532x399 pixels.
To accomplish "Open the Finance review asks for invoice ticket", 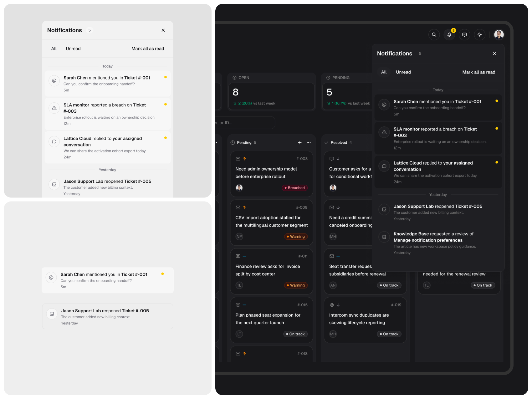I will tap(272, 272).
